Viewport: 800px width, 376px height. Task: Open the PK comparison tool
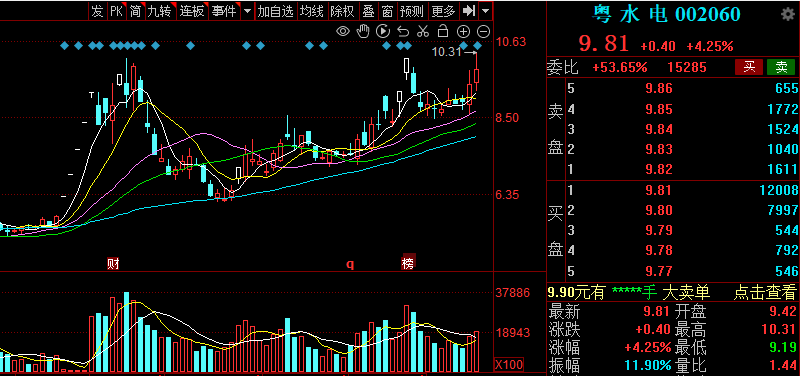point(116,11)
